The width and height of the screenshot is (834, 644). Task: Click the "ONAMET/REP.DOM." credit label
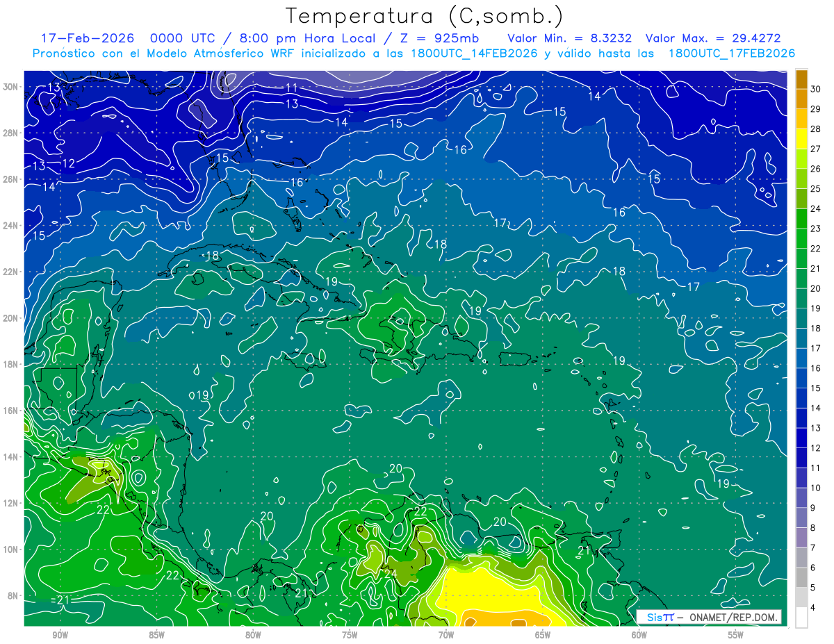pos(734,617)
